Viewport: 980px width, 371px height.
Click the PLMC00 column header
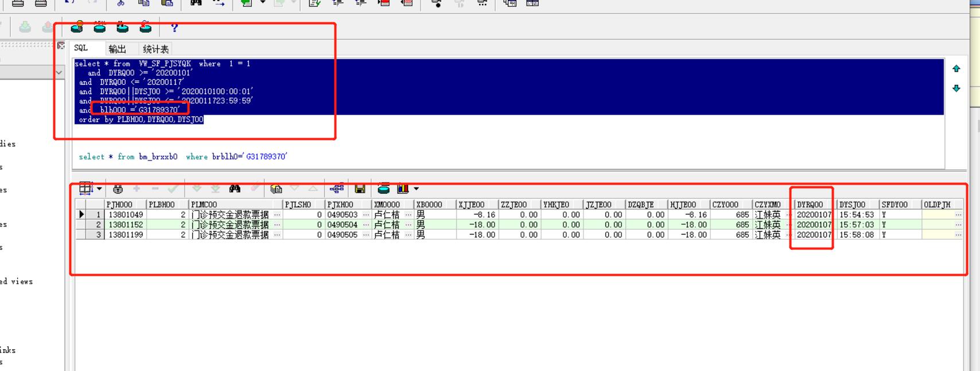click(x=236, y=204)
